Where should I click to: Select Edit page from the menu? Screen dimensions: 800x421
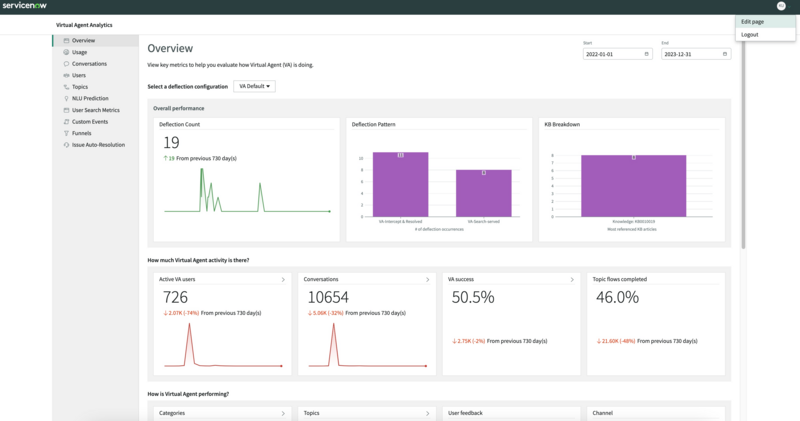[x=765, y=22]
